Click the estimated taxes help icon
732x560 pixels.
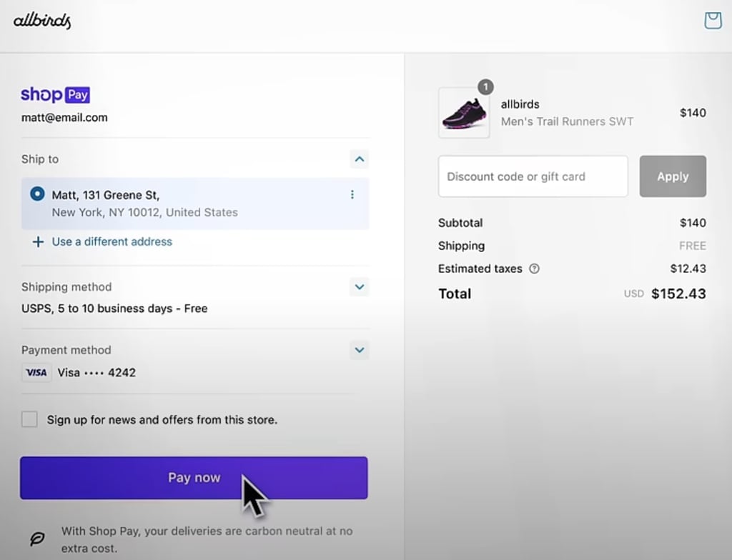(534, 269)
